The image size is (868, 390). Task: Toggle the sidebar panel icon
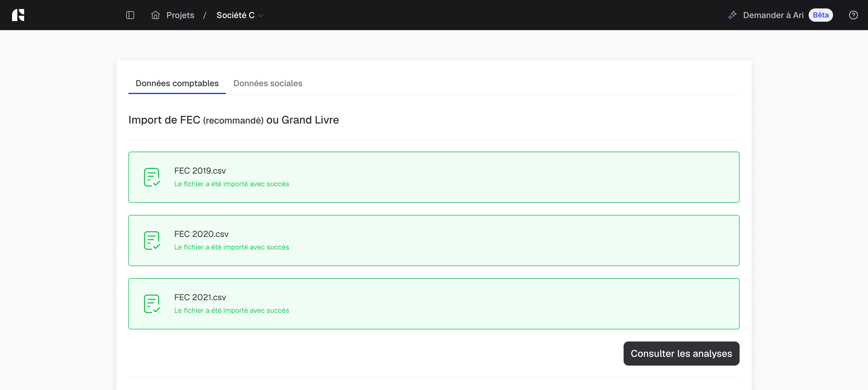[130, 15]
